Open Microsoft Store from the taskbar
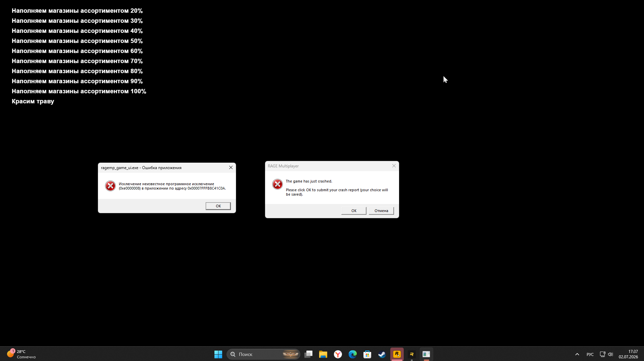Screen dimensions: 644x361 click(367, 354)
